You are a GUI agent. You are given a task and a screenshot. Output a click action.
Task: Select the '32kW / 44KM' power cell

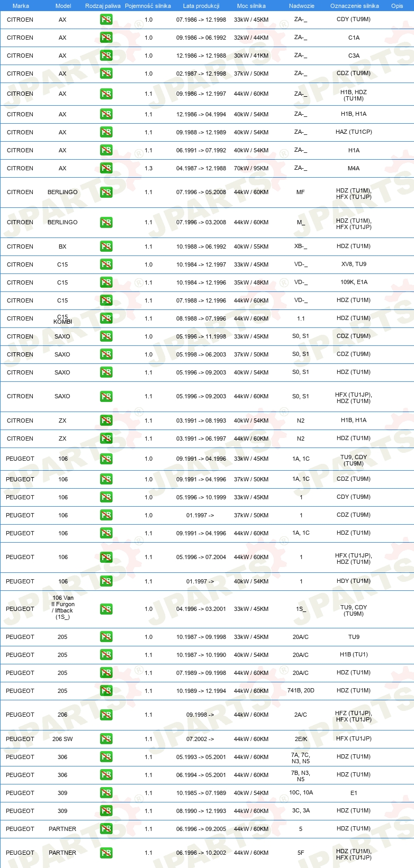251,38
